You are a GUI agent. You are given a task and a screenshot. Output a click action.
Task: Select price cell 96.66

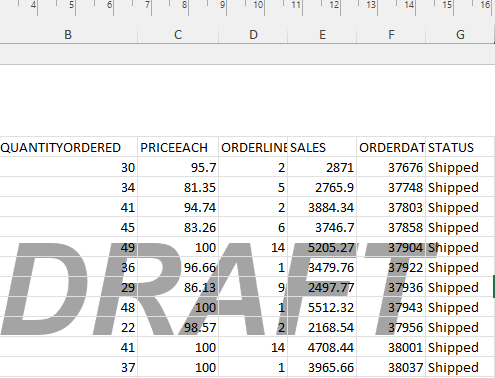(x=178, y=267)
